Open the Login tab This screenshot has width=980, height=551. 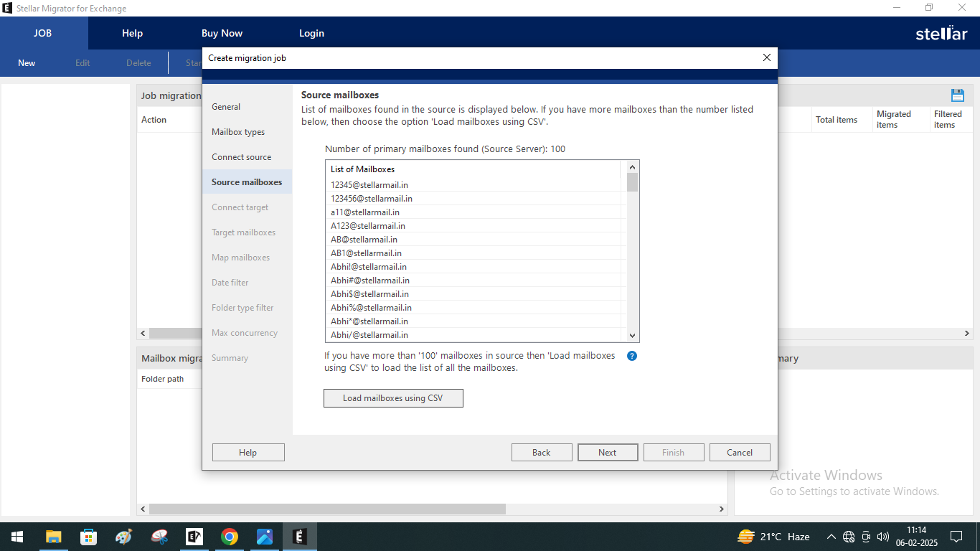[311, 33]
